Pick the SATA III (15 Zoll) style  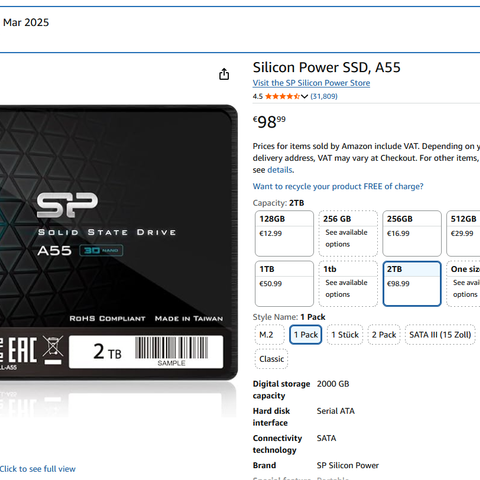pos(440,335)
